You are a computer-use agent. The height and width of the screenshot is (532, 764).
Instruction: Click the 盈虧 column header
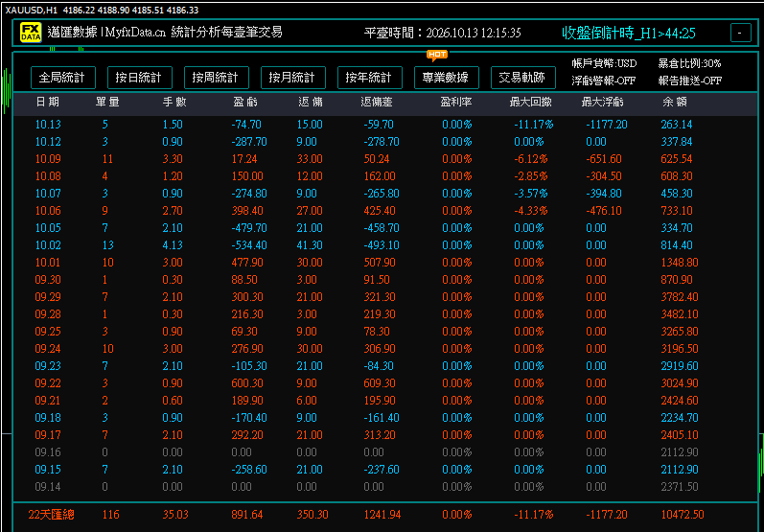coord(245,103)
